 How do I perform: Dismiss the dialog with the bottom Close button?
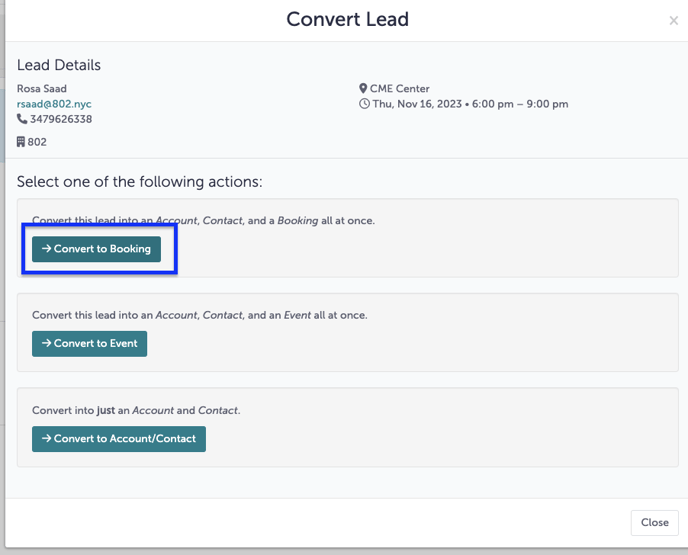pos(654,522)
